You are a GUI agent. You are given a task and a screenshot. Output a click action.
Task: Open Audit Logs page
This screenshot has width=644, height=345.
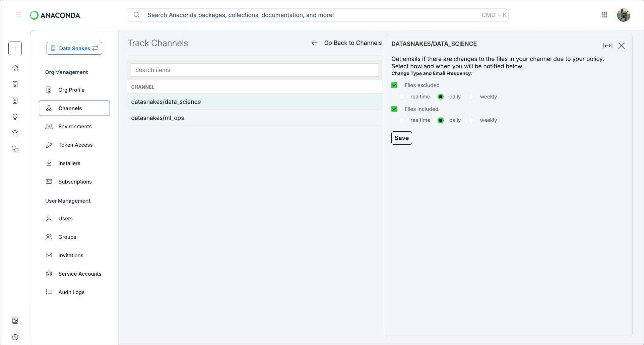pos(74,292)
